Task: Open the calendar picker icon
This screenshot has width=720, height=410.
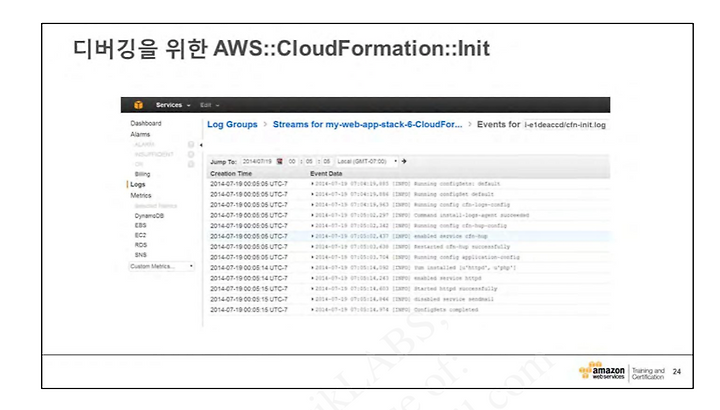Action: point(279,162)
